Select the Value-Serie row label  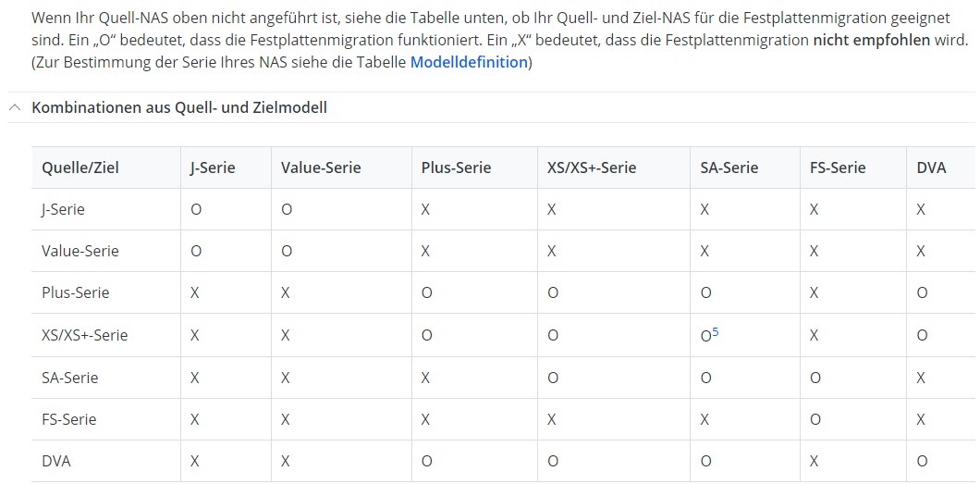pos(80,251)
